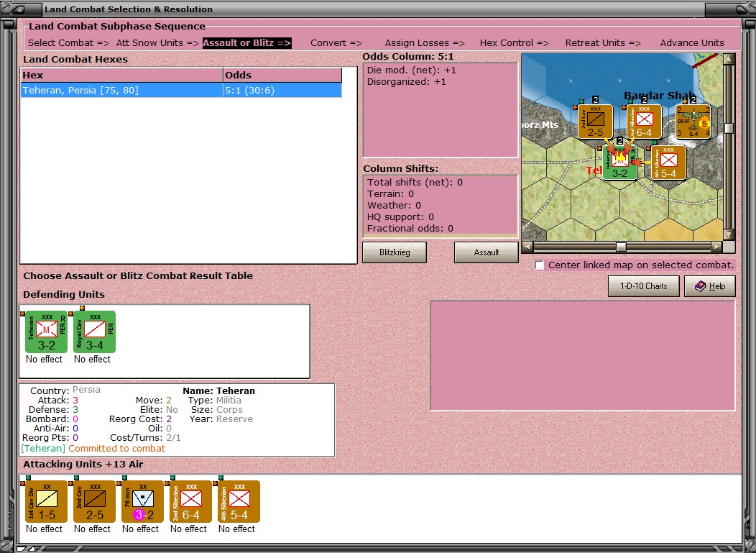Click the Total shifts (net): 0 line

(415, 183)
